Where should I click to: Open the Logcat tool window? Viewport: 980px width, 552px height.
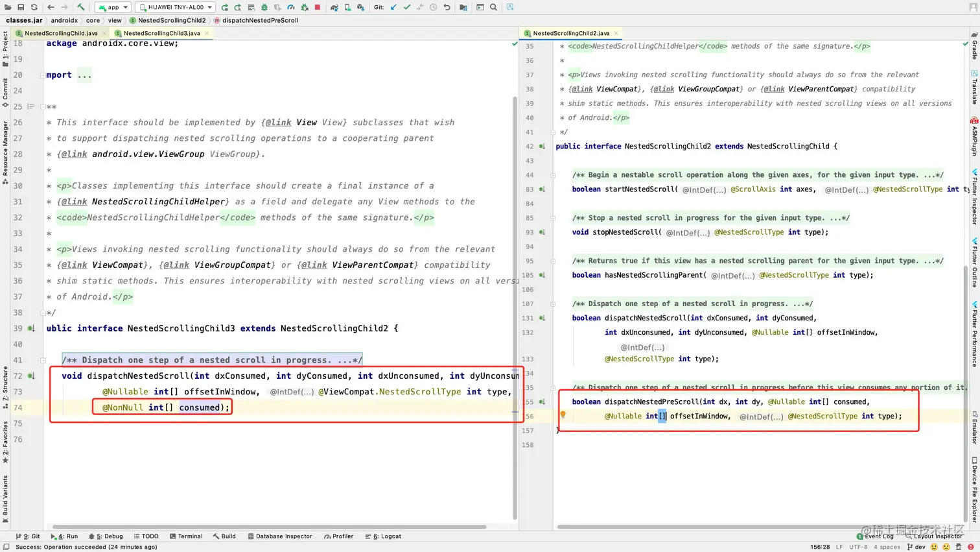pyautogui.click(x=383, y=536)
